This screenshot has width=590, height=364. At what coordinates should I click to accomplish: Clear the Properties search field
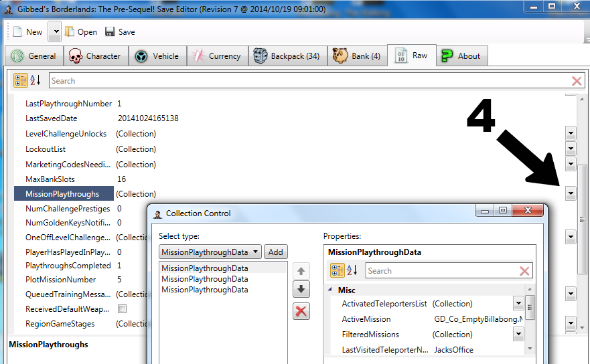click(524, 271)
